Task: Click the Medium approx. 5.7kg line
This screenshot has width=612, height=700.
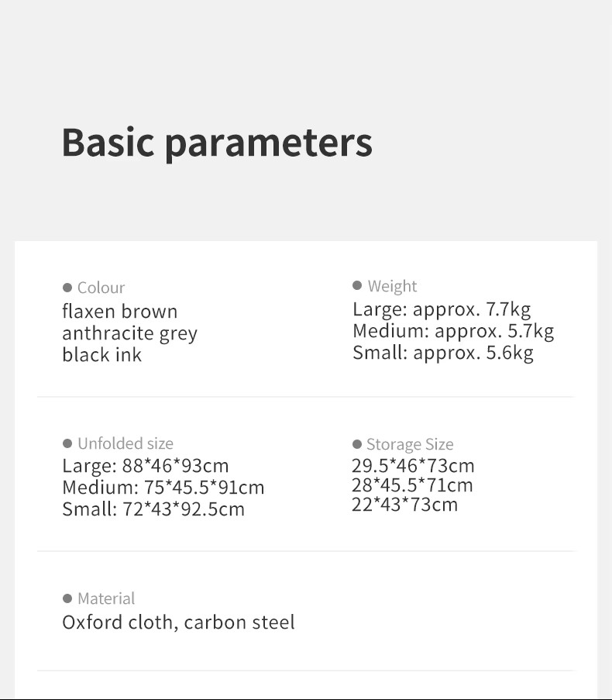Action: click(x=454, y=331)
